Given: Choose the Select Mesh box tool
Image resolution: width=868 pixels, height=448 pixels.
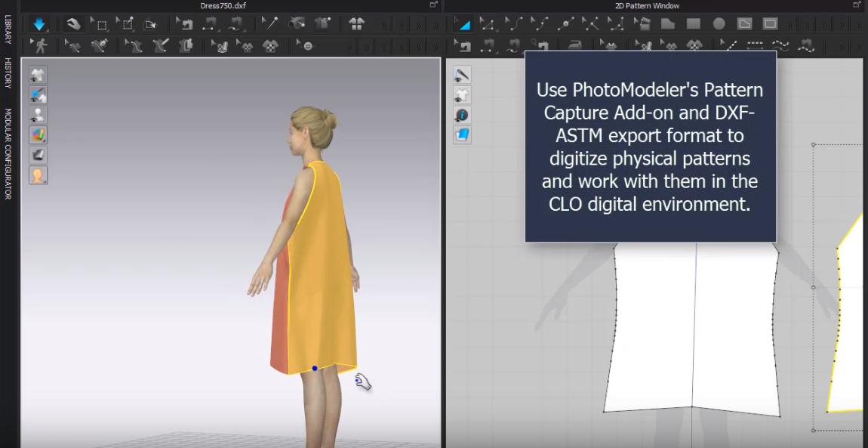Looking at the screenshot, I should point(100,24).
